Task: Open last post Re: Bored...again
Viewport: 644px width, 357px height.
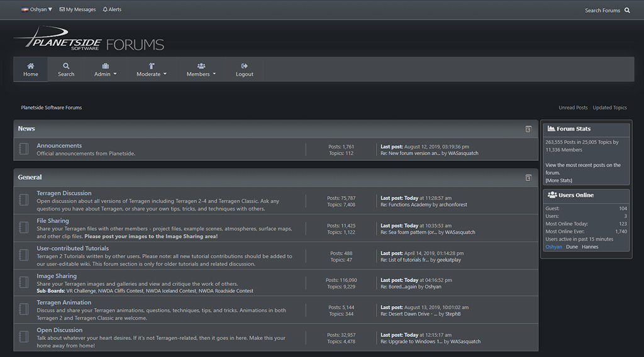Action: tap(398, 287)
